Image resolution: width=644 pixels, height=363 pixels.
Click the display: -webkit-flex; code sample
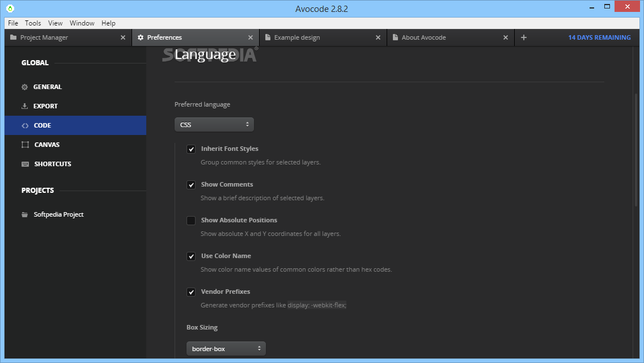317,305
